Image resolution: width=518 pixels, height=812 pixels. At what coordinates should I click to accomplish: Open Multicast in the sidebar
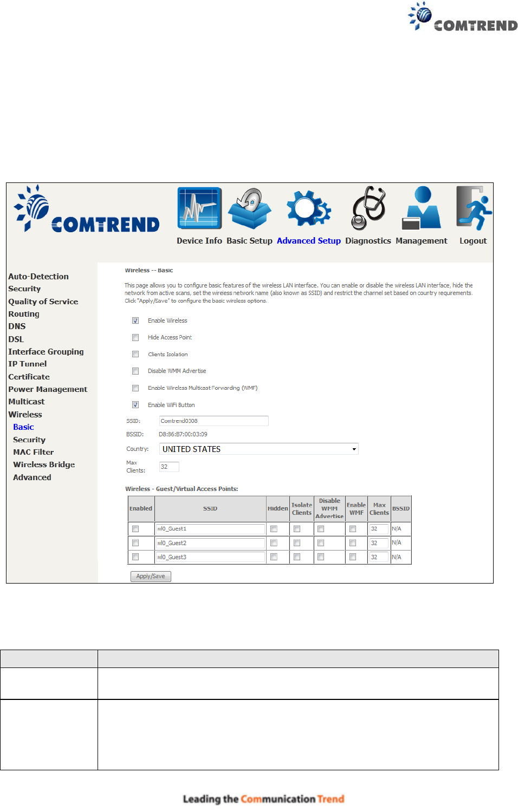tap(27, 402)
